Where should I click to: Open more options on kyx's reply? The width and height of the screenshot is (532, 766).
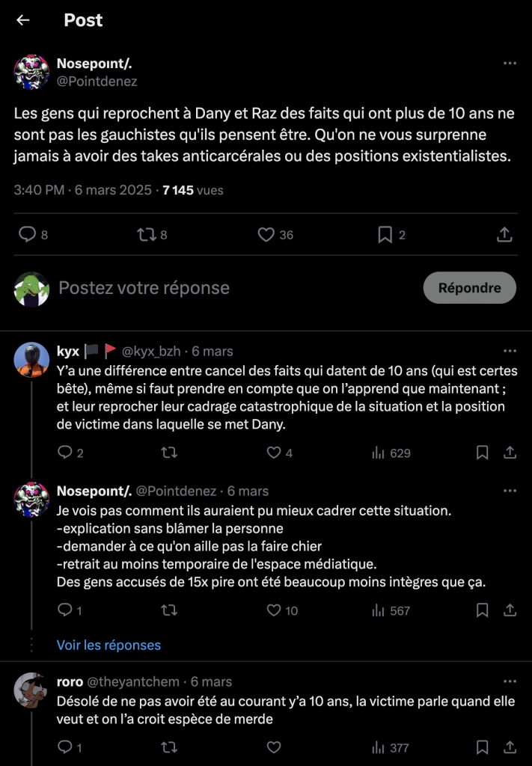tap(510, 351)
